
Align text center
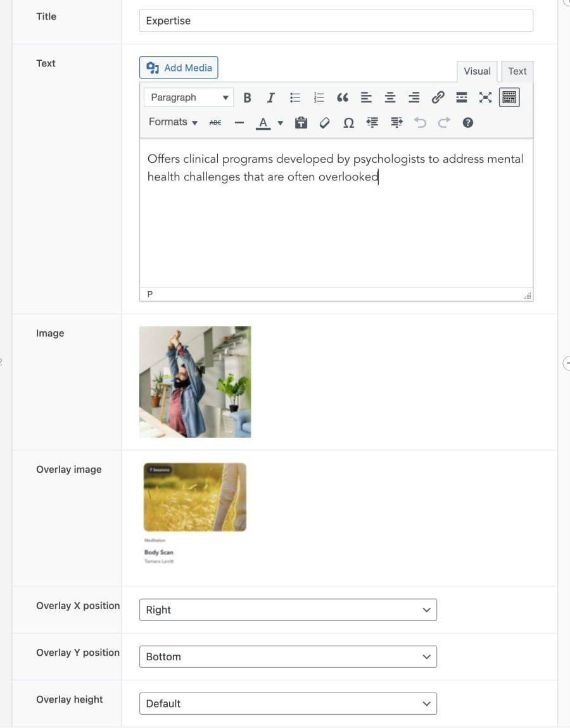pyautogui.click(x=390, y=97)
